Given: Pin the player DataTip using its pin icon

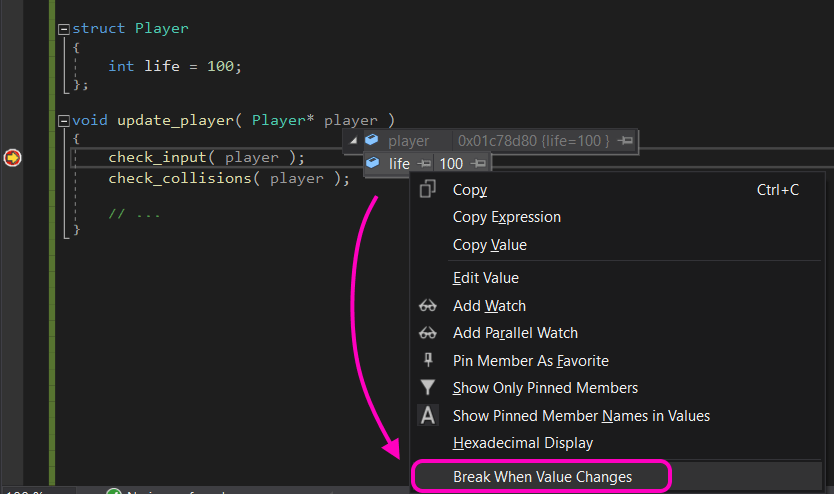Looking at the screenshot, I should tap(625, 141).
